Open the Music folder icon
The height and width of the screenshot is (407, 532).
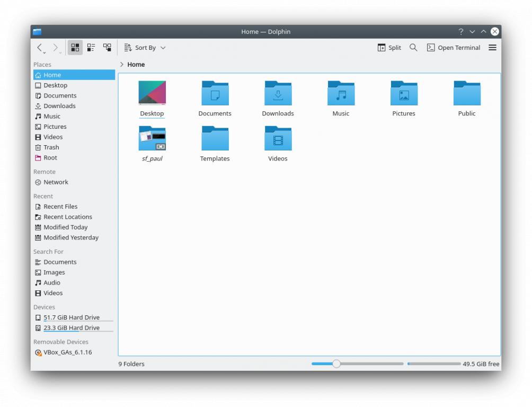(x=341, y=94)
